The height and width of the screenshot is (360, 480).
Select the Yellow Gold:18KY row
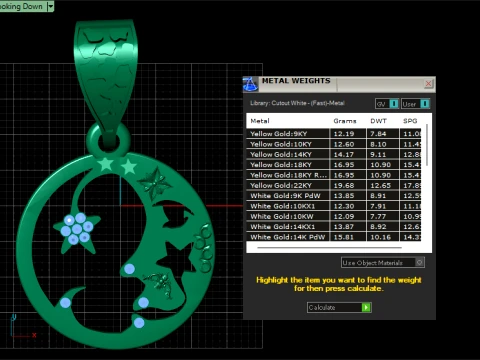[334, 165]
